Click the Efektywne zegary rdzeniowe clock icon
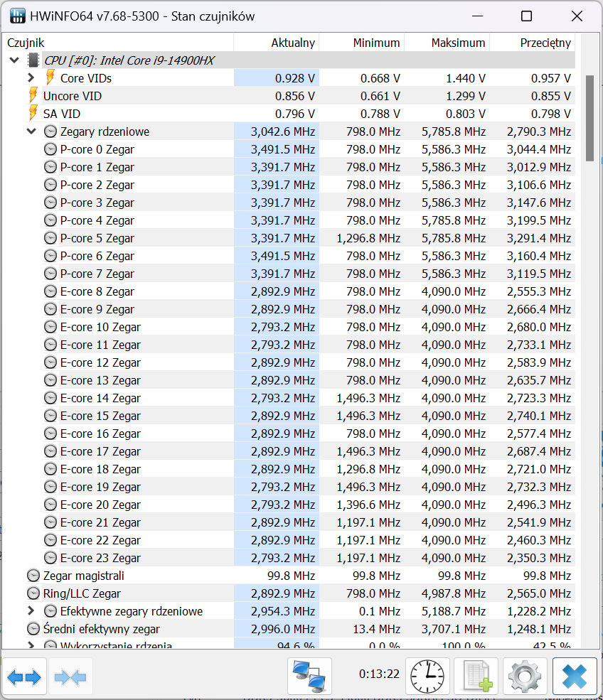 click(x=50, y=610)
